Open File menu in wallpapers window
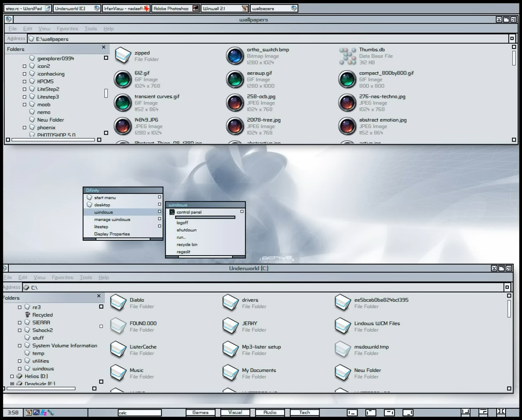The image size is (522, 420). coord(12,29)
